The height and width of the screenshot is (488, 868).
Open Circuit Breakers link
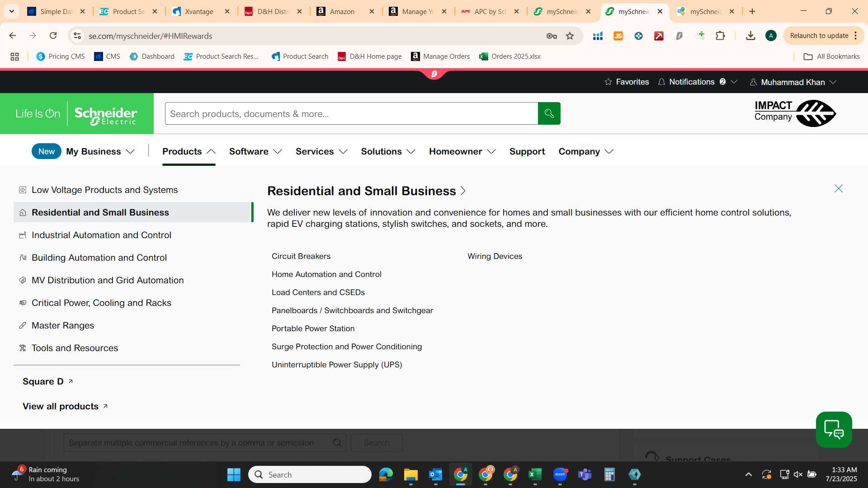coord(301,256)
